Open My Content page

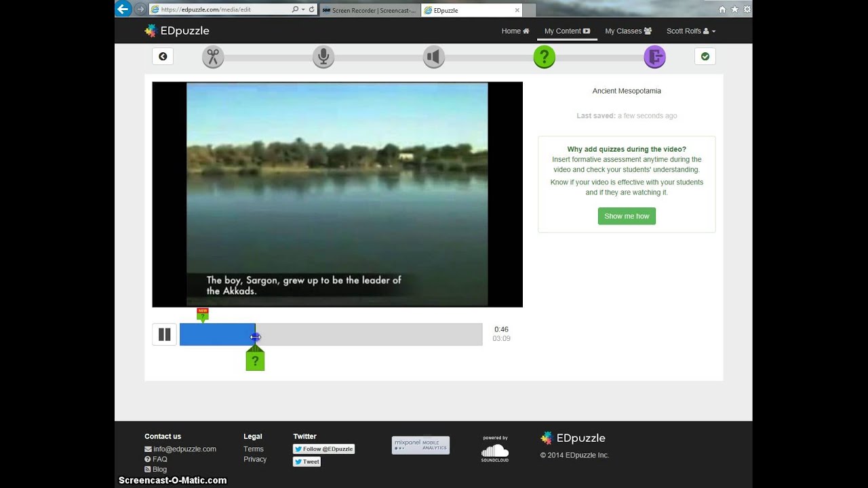567,31
